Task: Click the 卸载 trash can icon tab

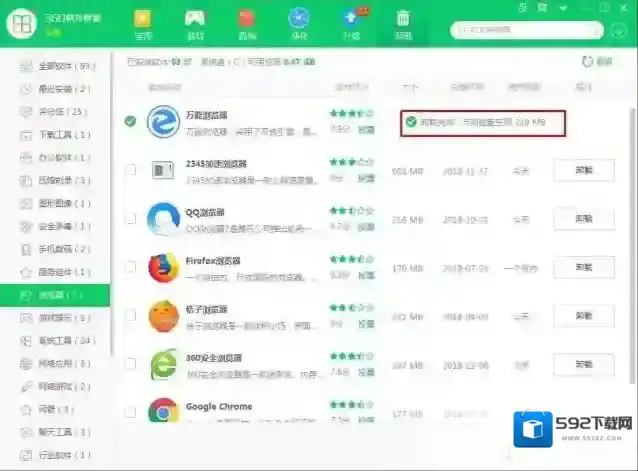Action: (x=403, y=23)
